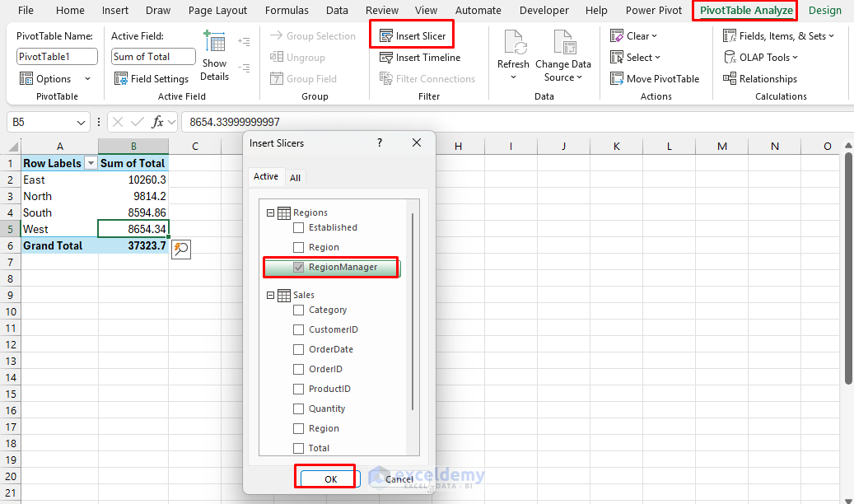
Task: Open the PivotTable Analyze tab
Action: click(x=745, y=11)
